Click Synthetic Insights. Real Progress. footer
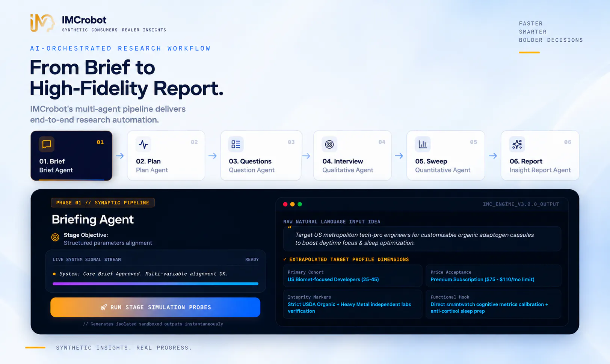Viewport: 610px width, 364px height. pos(124,348)
